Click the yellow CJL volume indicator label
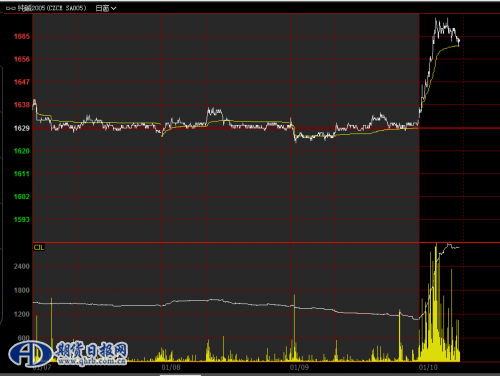 click(39, 247)
